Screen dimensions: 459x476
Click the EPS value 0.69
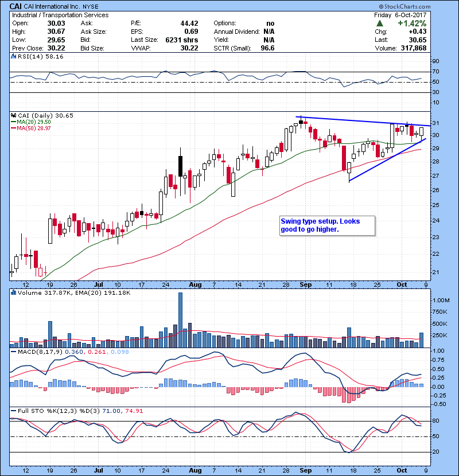click(x=192, y=32)
